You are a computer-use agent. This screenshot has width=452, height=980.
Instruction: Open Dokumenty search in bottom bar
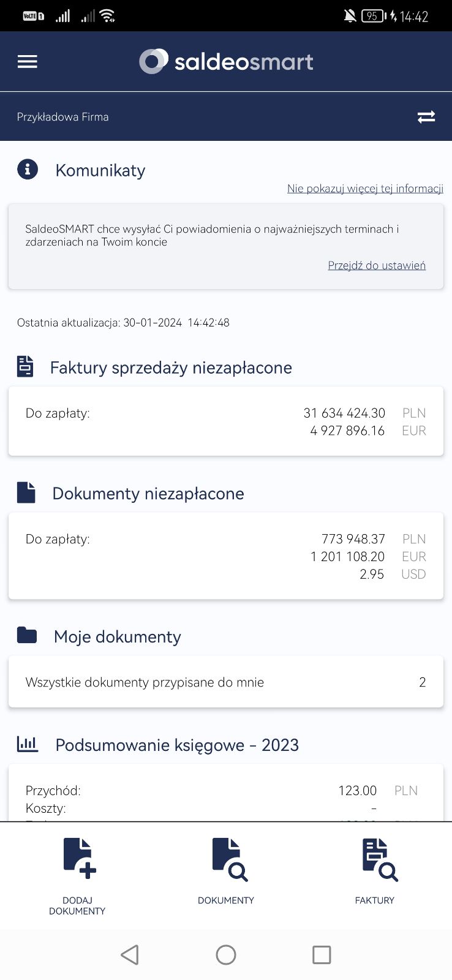click(x=226, y=872)
